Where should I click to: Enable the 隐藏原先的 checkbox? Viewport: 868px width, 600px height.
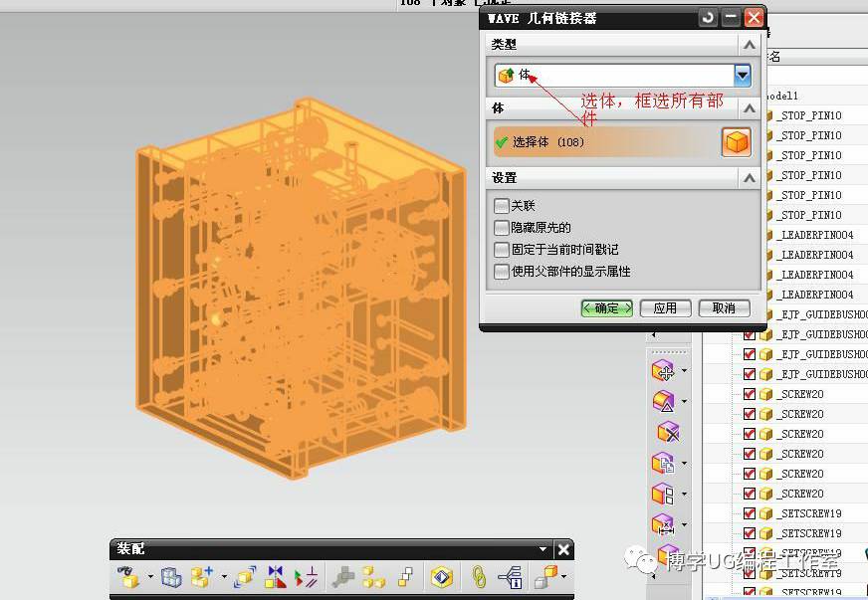coord(501,228)
